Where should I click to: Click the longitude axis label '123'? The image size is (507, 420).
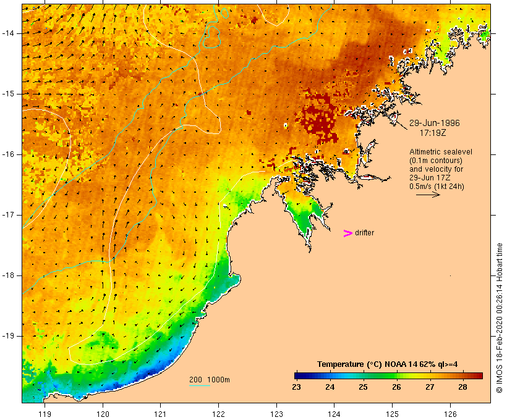(x=276, y=414)
